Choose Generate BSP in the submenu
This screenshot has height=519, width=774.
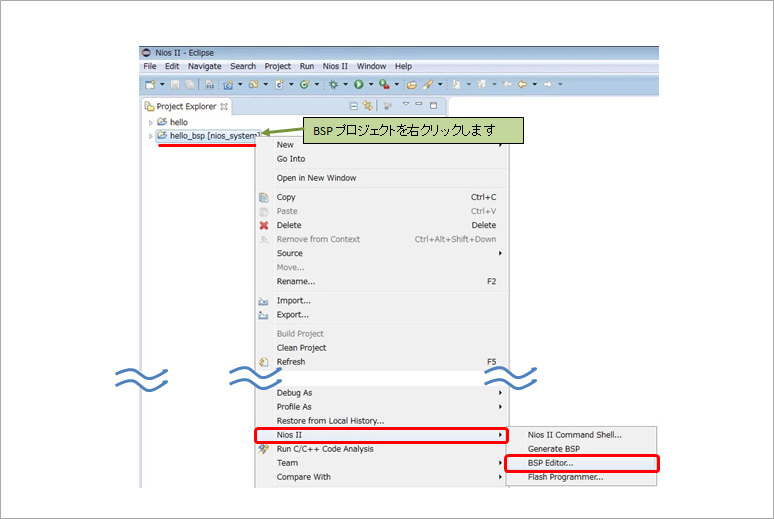pyautogui.click(x=553, y=449)
